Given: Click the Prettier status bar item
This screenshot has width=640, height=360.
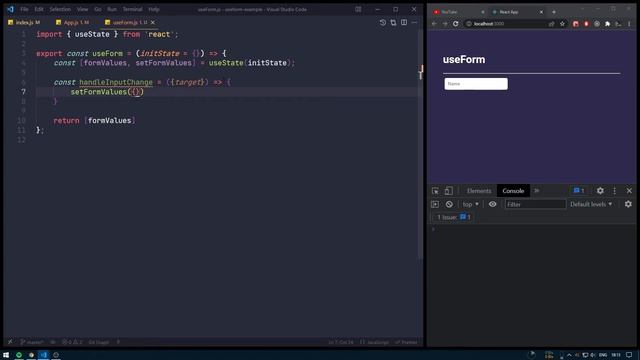Looking at the screenshot, I should pyautogui.click(x=406, y=342).
